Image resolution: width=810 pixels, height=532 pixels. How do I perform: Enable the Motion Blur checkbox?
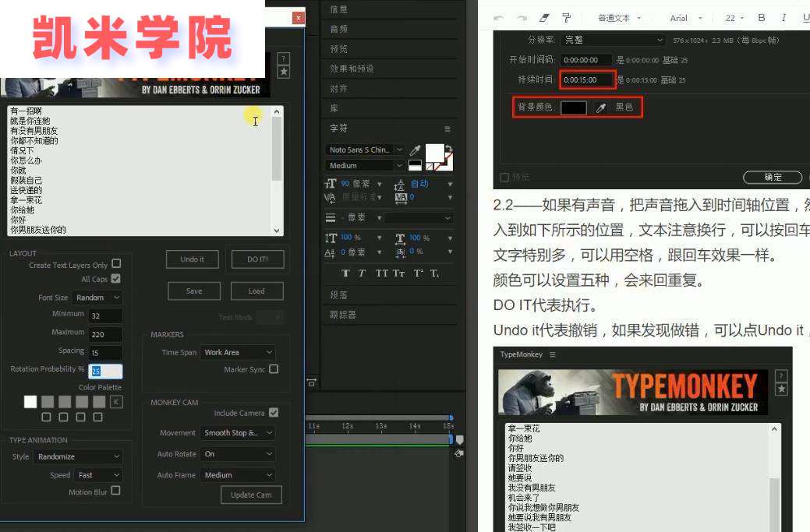tap(115, 491)
